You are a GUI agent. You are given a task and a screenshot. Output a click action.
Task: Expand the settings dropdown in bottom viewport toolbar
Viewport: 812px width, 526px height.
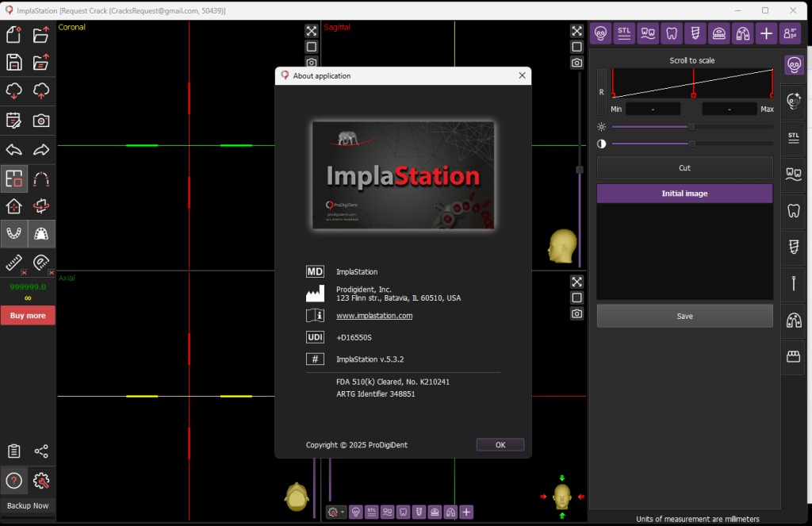[x=337, y=513]
